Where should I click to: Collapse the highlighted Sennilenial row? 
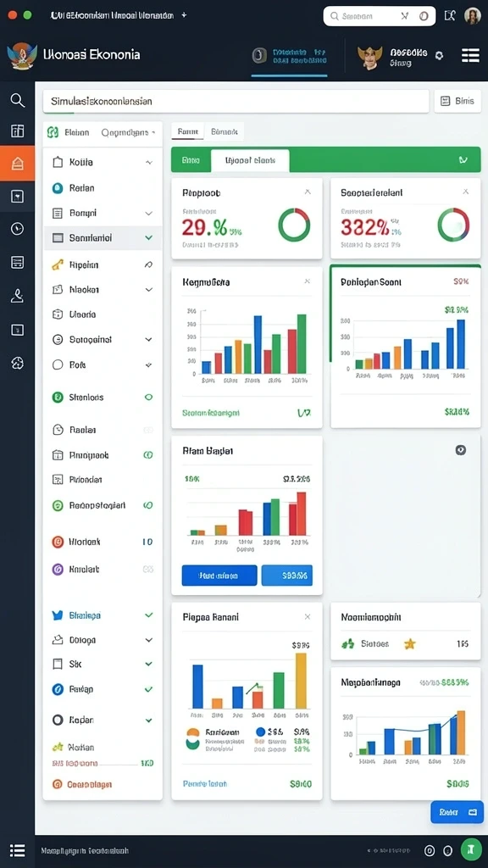pos(148,237)
